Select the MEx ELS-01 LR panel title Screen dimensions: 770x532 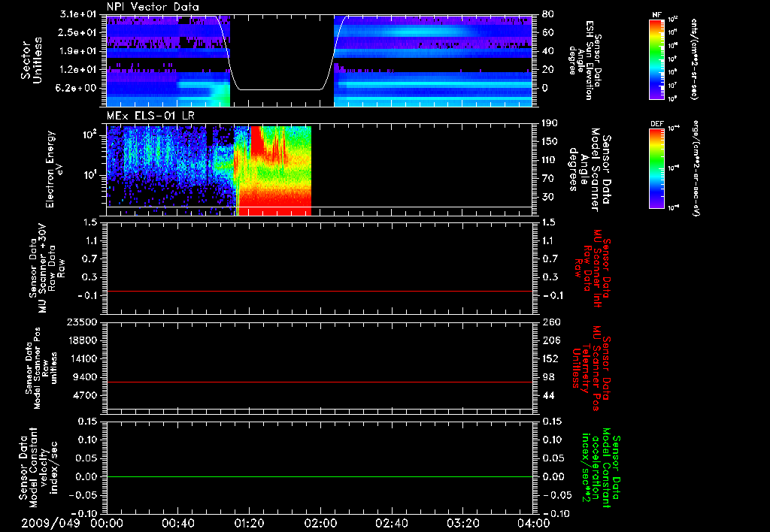(x=150, y=116)
